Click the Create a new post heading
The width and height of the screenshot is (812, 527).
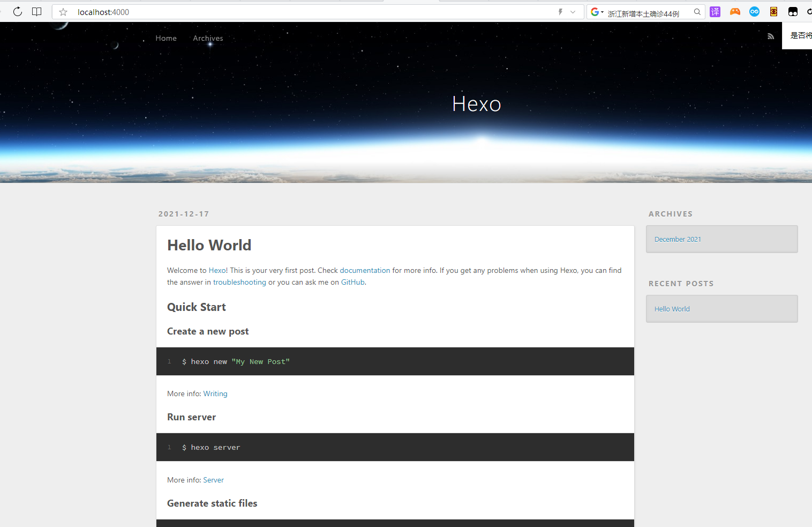pyautogui.click(x=208, y=331)
